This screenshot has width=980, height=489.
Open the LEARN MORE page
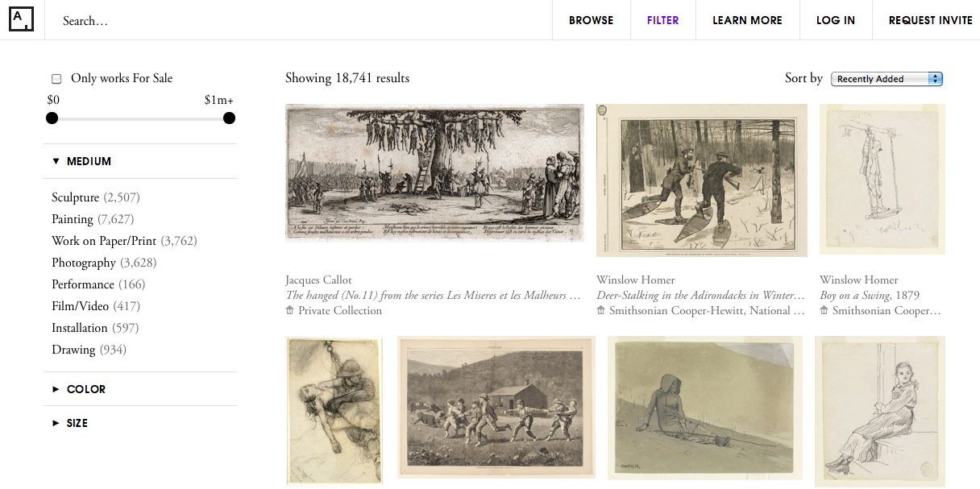[x=747, y=20]
